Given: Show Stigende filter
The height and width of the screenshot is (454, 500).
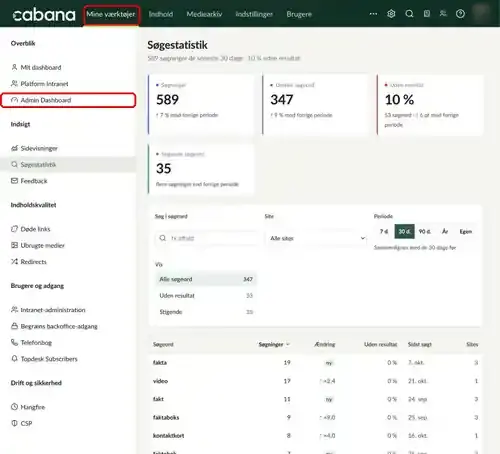Looking at the screenshot, I should [x=206, y=312].
